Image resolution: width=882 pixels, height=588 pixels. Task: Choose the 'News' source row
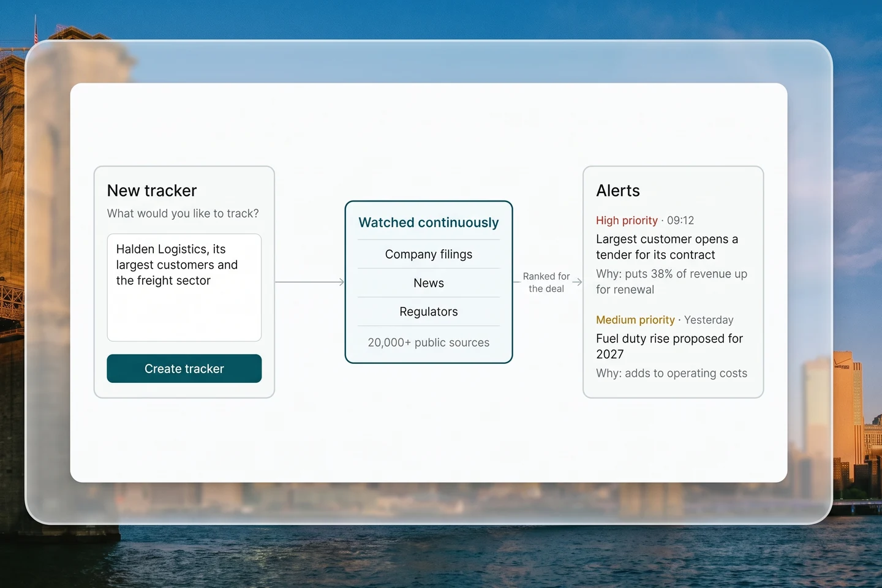[x=429, y=283]
